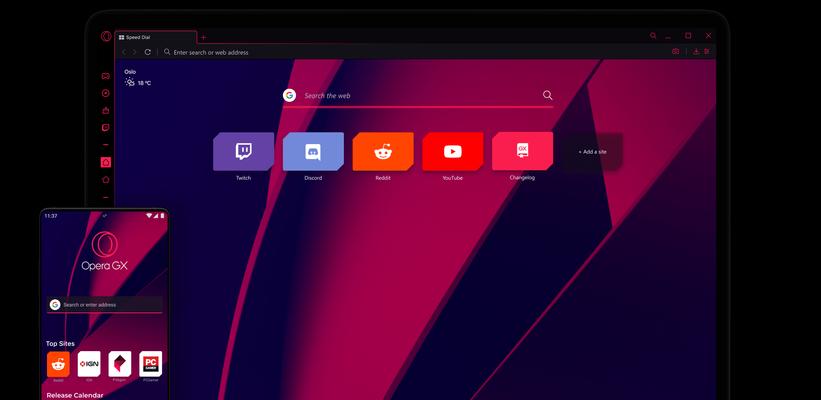The height and width of the screenshot is (400, 821).
Task: Select the Speed Dial tab
Action: (x=156, y=38)
